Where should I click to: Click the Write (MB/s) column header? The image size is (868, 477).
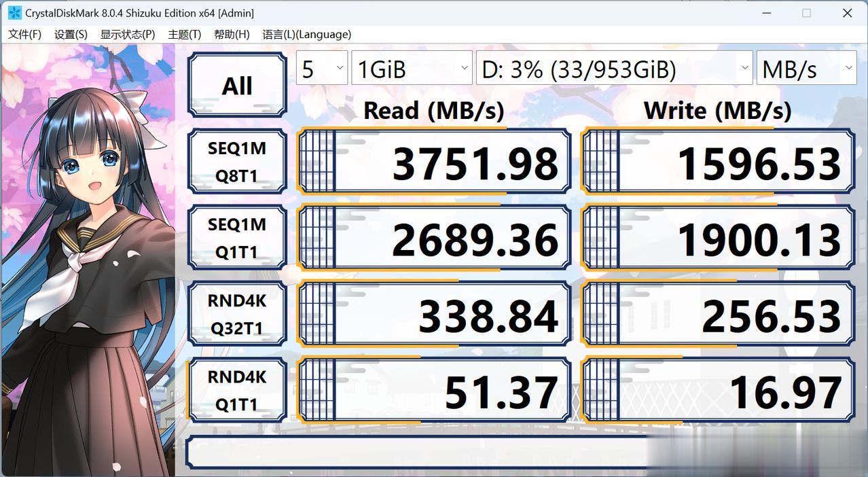(x=718, y=109)
